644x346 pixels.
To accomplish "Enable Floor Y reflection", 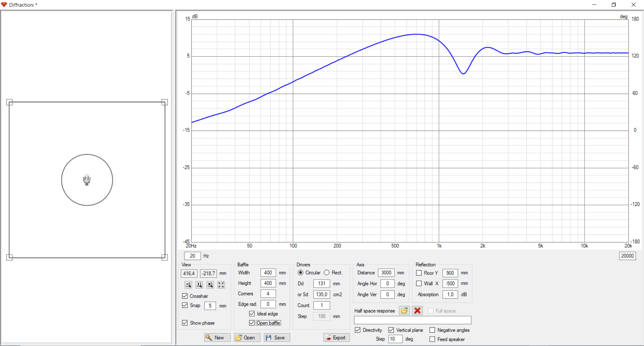I will click(x=419, y=273).
